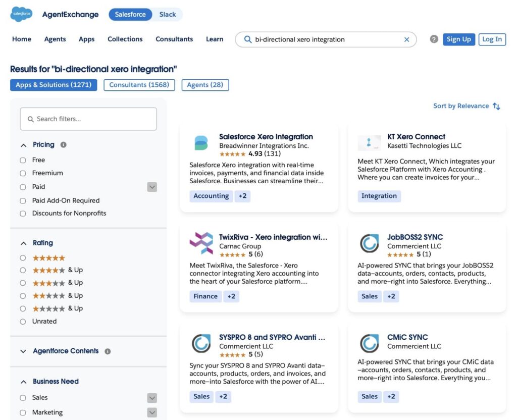This screenshot has height=420, width=517.
Task: Check the Paid pricing filter
Action: point(23,187)
